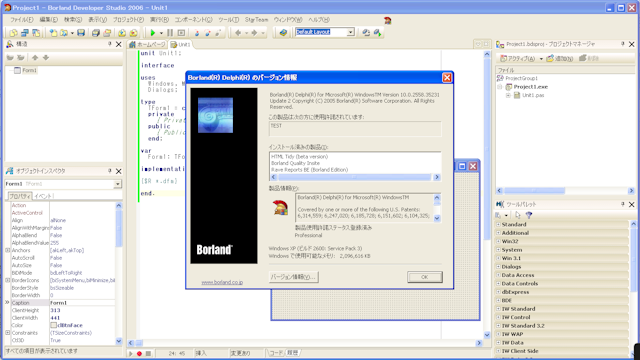
Task: Click the Set Debug Desktop icon
Action: coord(378,33)
